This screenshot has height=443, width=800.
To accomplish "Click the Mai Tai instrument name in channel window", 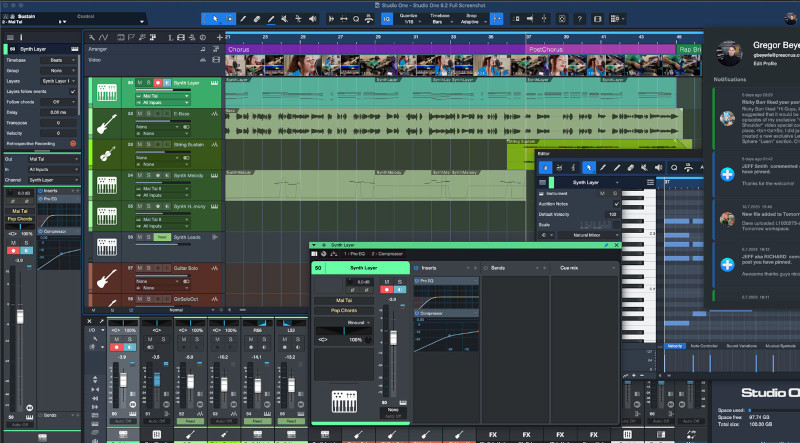I will (344, 301).
